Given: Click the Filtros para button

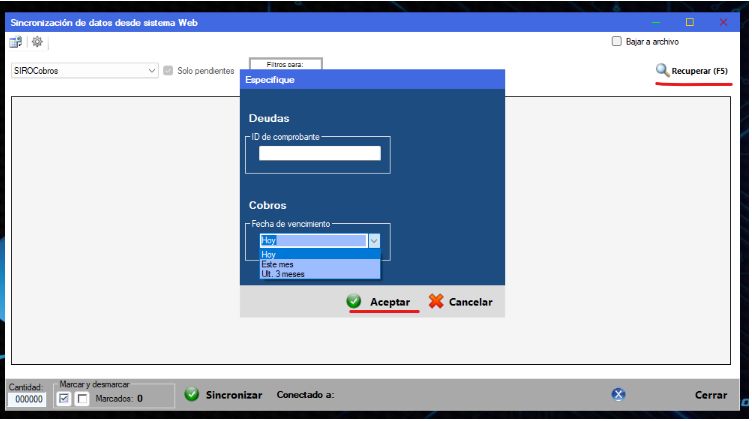Looking at the screenshot, I should point(285,64).
